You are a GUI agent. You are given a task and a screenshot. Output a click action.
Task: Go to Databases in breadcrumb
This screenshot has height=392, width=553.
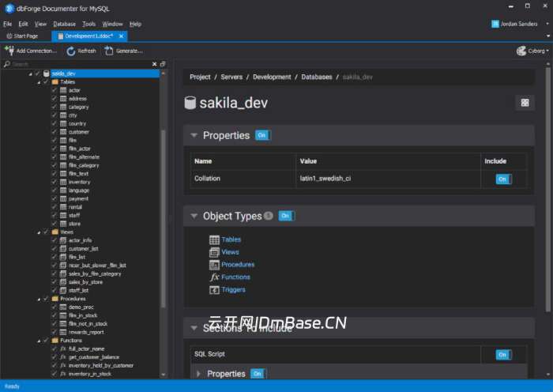[316, 77]
